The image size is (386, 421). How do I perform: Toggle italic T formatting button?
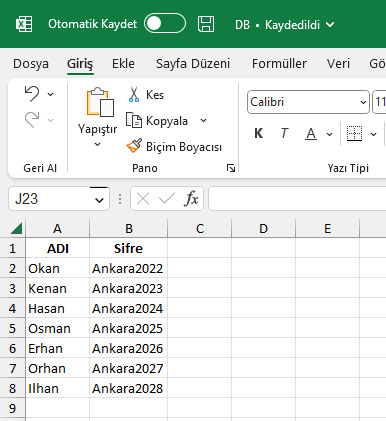[284, 133]
